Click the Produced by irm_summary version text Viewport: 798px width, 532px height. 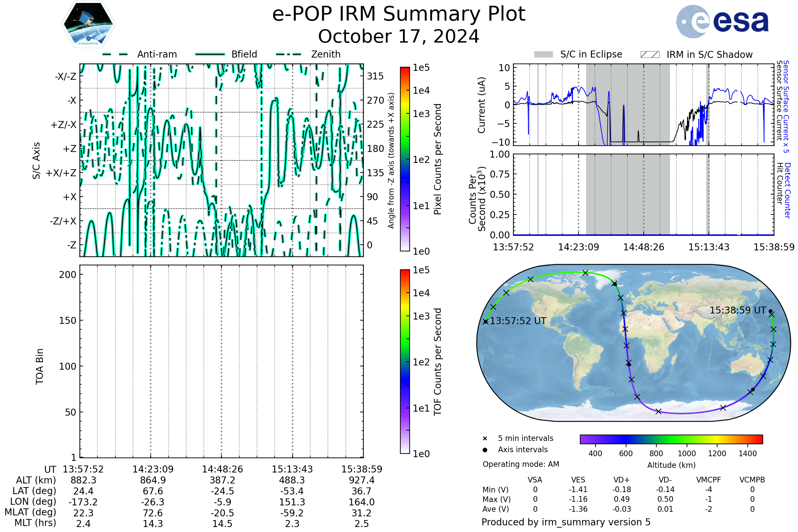coord(566,522)
